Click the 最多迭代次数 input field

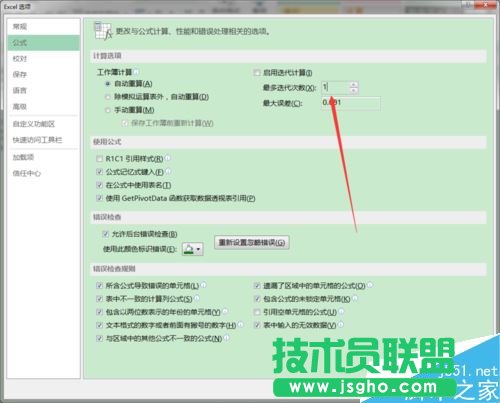point(335,87)
